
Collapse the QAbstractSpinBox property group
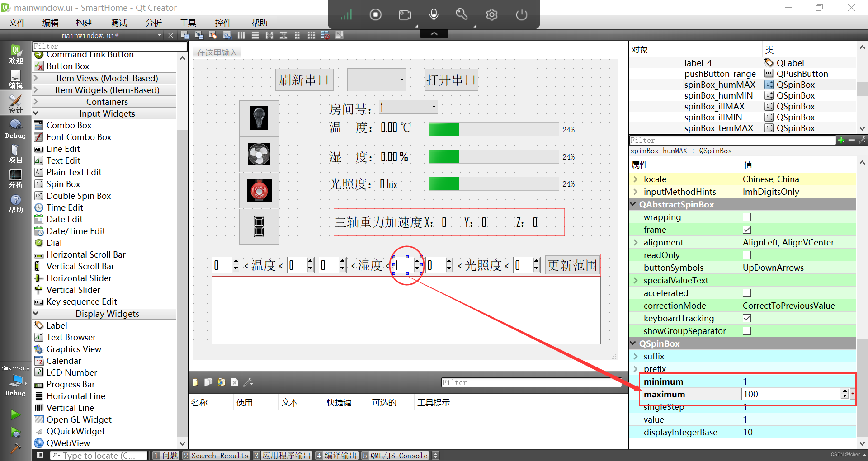tap(633, 204)
